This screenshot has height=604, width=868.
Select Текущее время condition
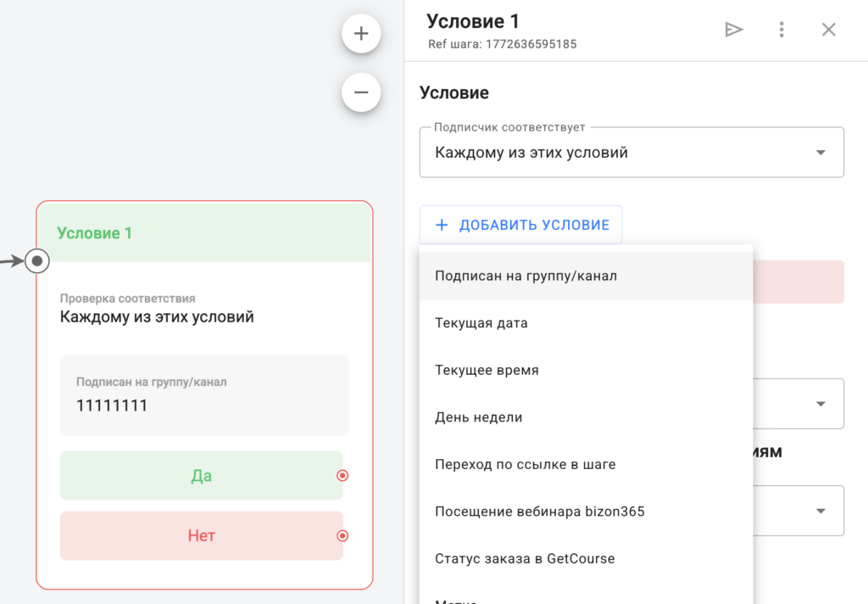point(487,371)
